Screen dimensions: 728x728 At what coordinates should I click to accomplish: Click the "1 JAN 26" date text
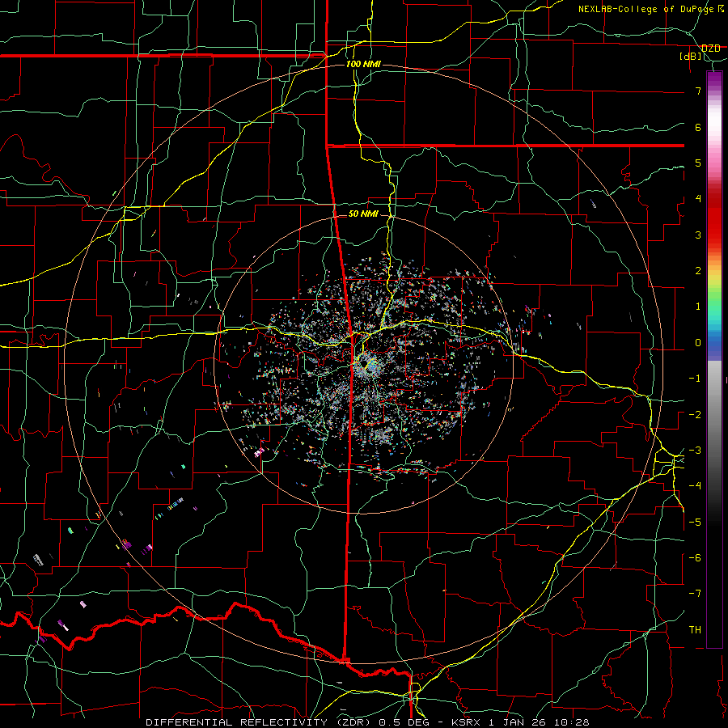pyautogui.click(x=516, y=722)
